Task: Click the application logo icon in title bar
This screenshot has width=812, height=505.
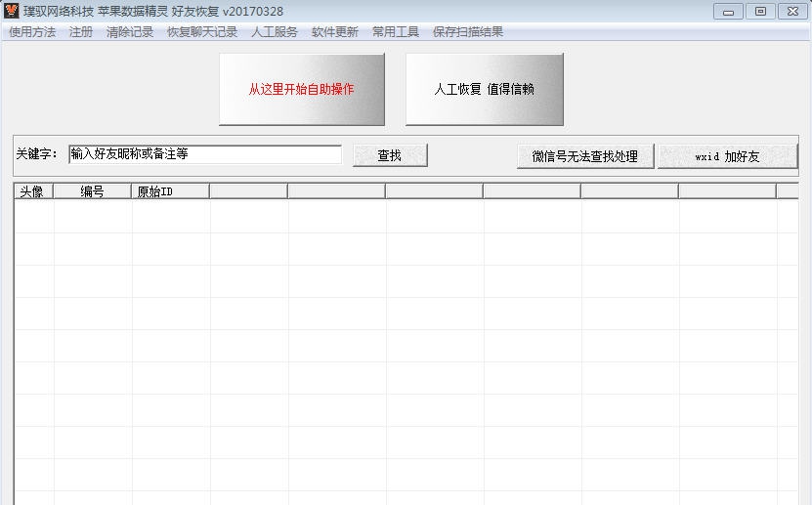Action: click(11, 11)
